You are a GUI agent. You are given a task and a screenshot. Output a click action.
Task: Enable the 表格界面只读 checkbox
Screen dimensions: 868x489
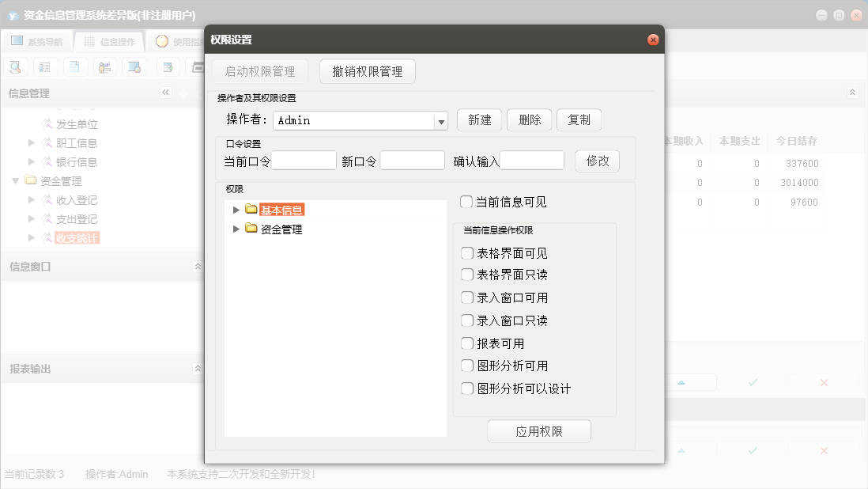point(467,275)
